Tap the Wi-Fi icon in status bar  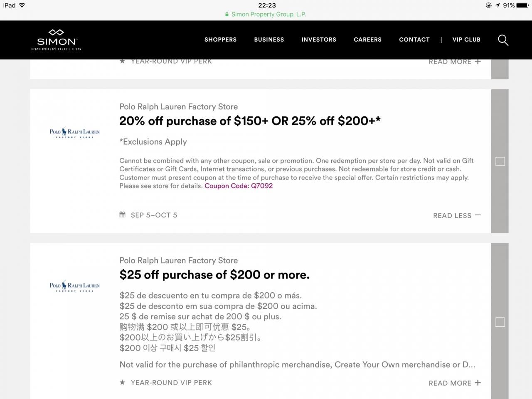(22, 5)
